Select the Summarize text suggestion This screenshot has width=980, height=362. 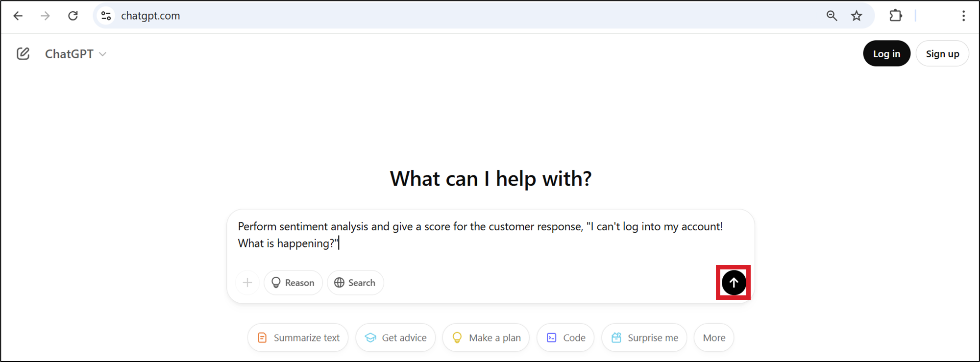[298, 338]
